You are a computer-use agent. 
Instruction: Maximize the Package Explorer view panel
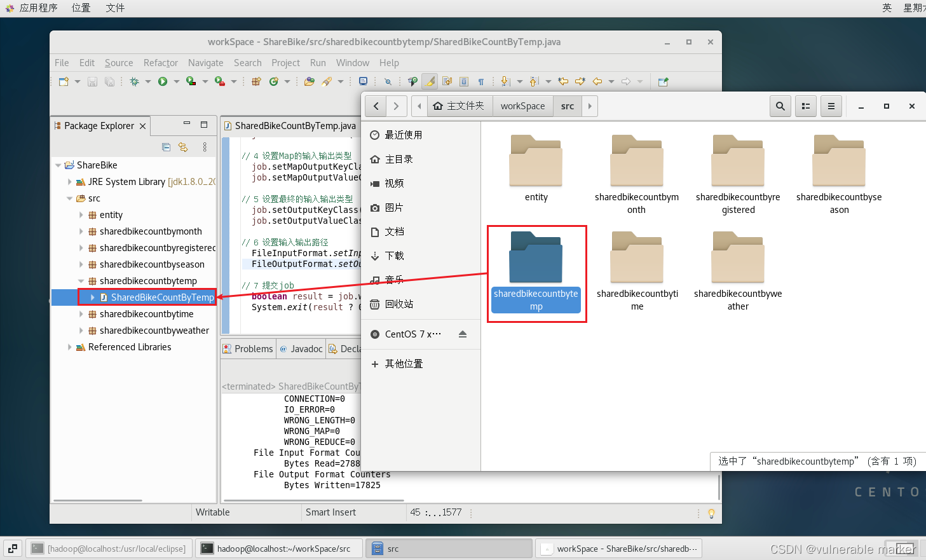point(204,125)
